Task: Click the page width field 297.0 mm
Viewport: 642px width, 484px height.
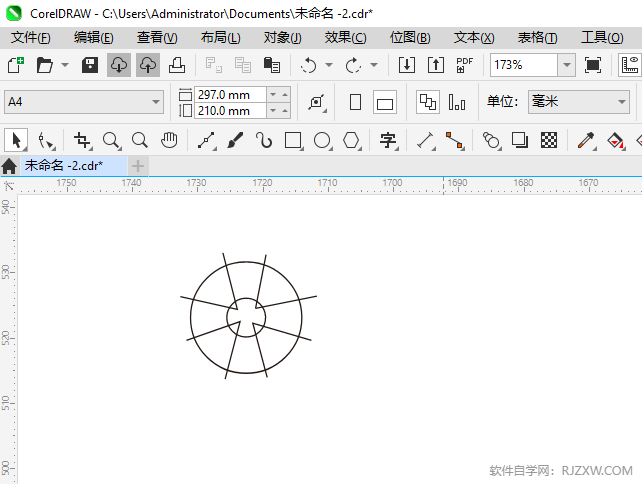Action: click(x=231, y=95)
